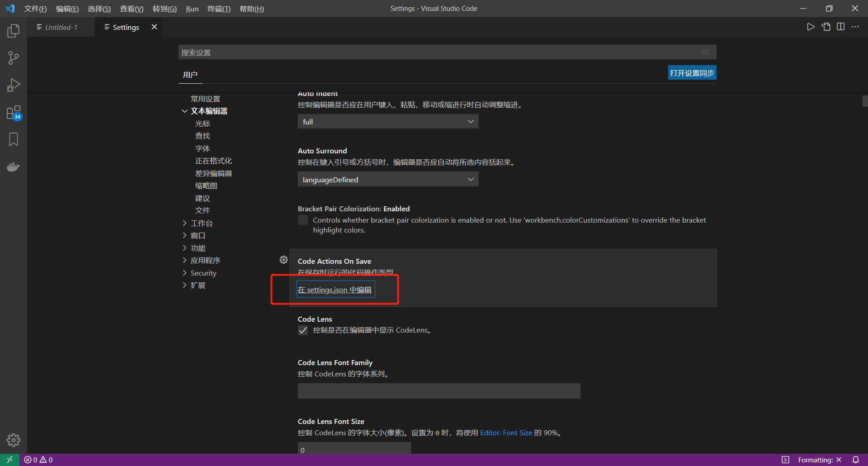This screenshot has width=868, height=466.
Task: Open the Auto Surround 'languageDefined' dropdown
Action: tap(388, 180)
